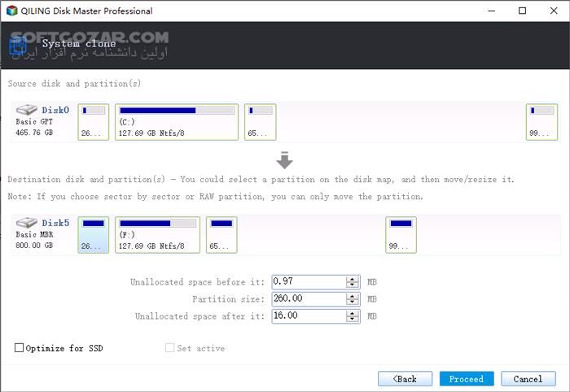570x392 pixels.
Task: Click the Disk5 label text
Action: 55,223
